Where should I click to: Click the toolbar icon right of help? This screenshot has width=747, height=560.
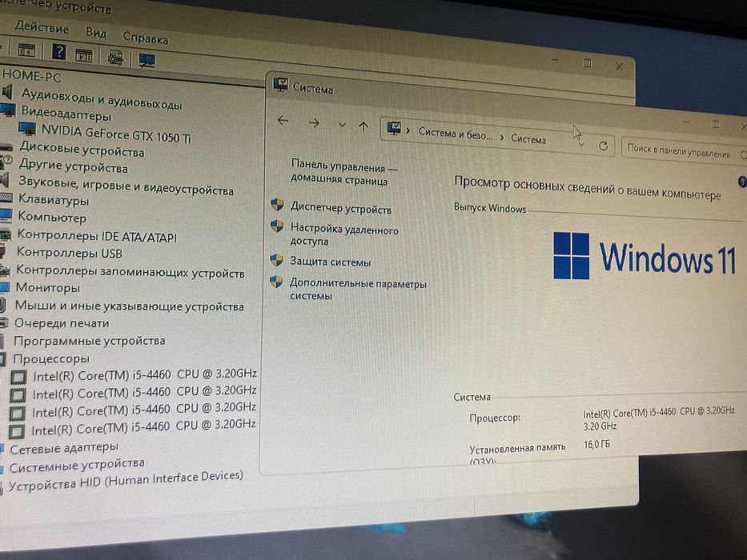coord(84,54)
